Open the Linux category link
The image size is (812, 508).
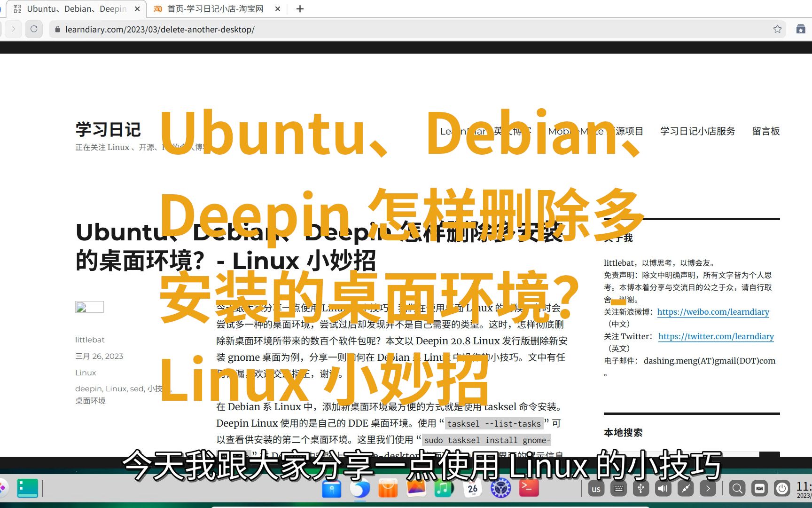86,373
